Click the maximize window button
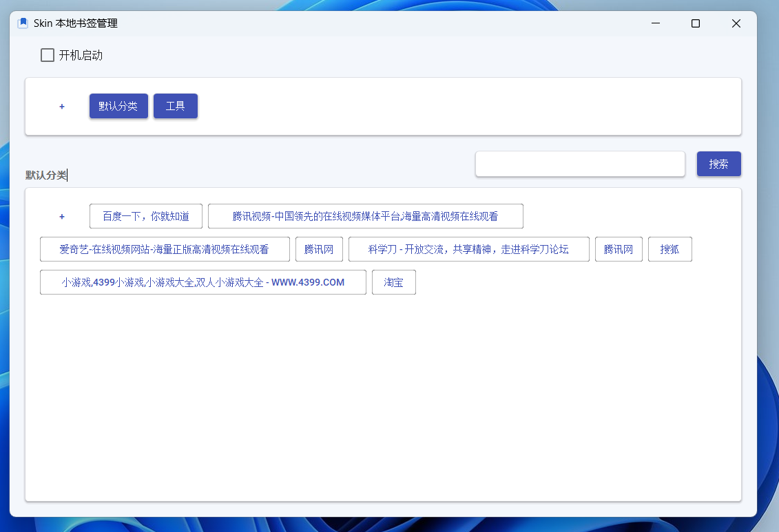This screenshot has width=779, height=532. coord(695,23)
